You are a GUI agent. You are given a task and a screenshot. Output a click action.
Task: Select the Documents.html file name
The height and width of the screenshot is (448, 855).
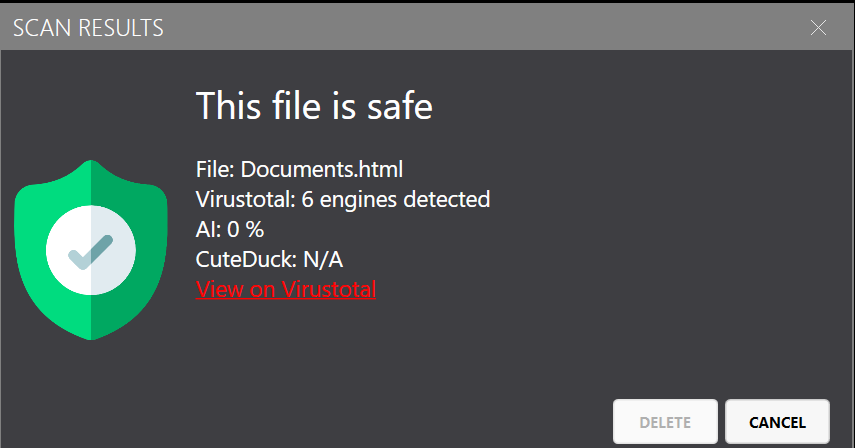tap(321, 169)
